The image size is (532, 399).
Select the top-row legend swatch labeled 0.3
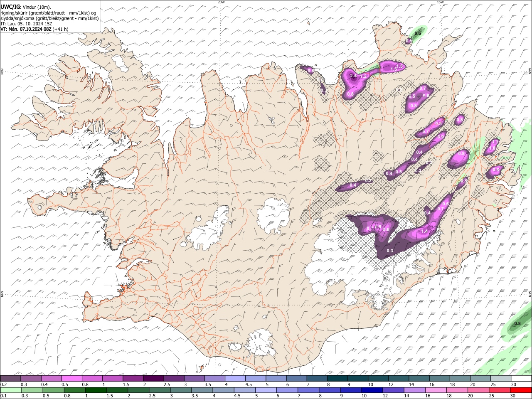pyautogui.click(x=31, y=378)
